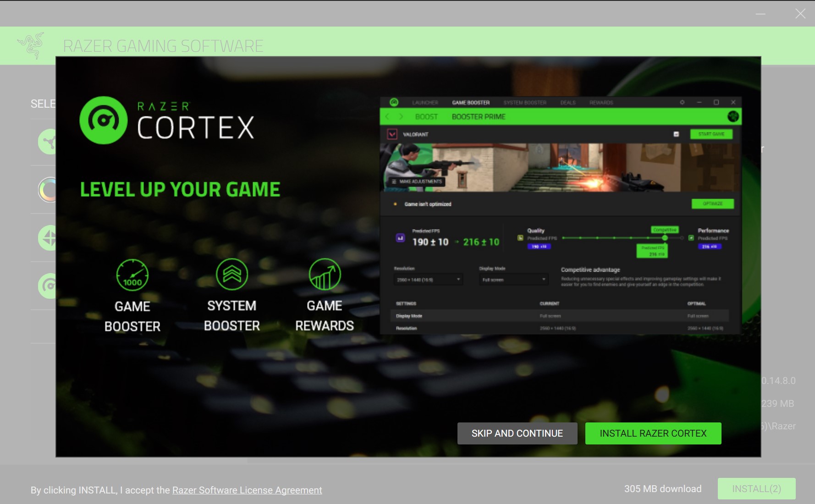The height and width of the screenshot is (504, 815).
Task: Click the forward arrow in Cortex preview
Action: [x=401, y=117]
